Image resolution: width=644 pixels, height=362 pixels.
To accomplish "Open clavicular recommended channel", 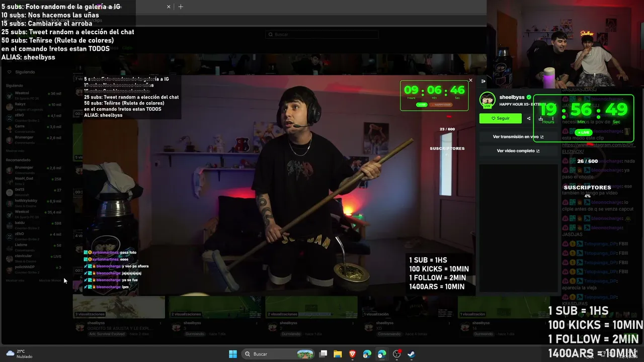I will tap(34, 258).
